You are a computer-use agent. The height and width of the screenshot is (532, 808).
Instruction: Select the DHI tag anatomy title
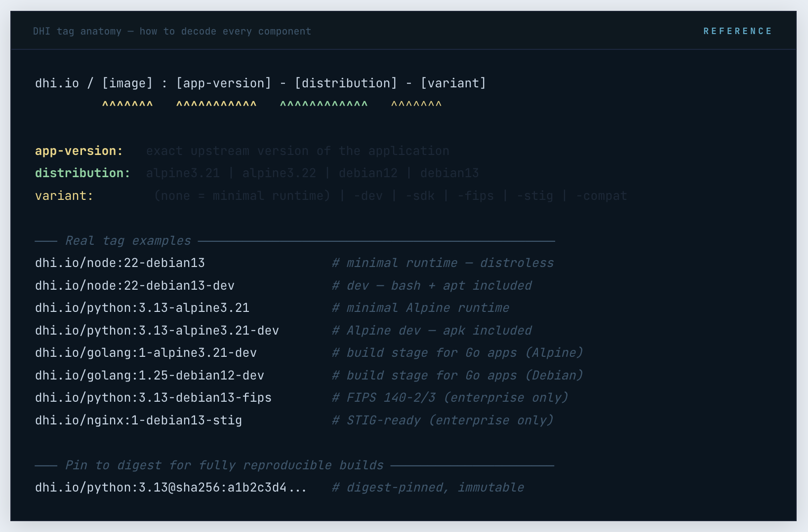tap(172, 31)
